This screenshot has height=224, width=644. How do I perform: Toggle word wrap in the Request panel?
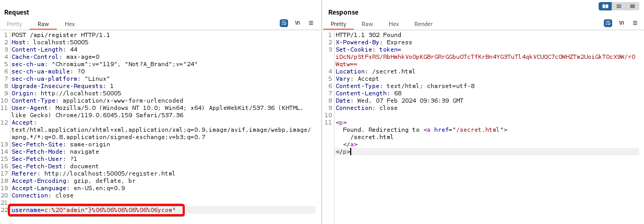point(284,23)
